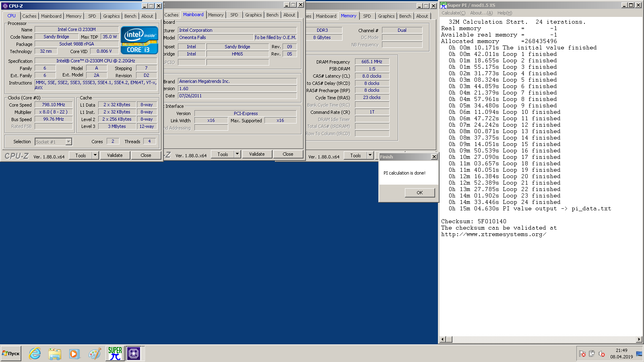The image size is (644, 362).
Task: Open About tab in the Memory window
Action: coord(422,16)
